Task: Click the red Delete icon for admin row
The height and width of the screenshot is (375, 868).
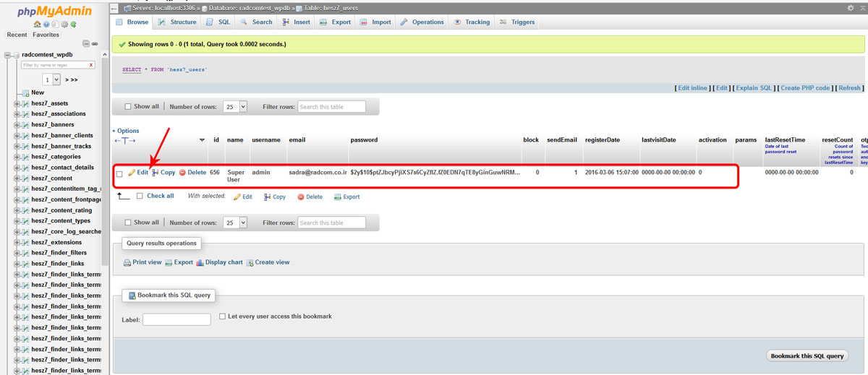Action: pyautogui.click(x=182, y=173)
